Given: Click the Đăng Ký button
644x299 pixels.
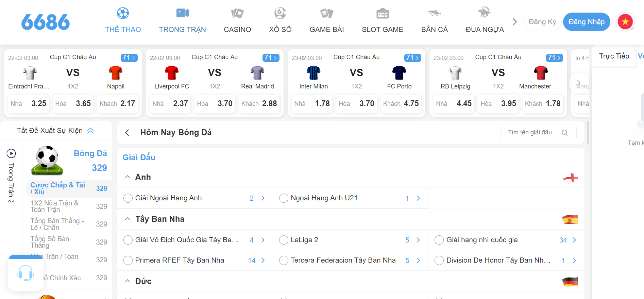Looking at the screenshot, I should pos(542,22).
